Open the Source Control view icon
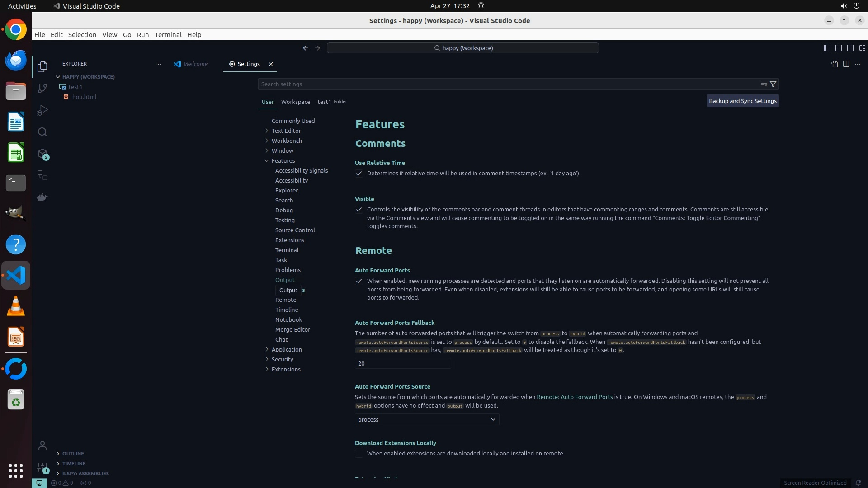 [42, 89]
